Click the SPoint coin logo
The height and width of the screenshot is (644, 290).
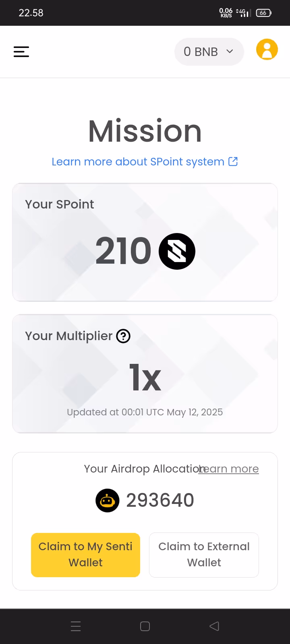coord(177,251)
